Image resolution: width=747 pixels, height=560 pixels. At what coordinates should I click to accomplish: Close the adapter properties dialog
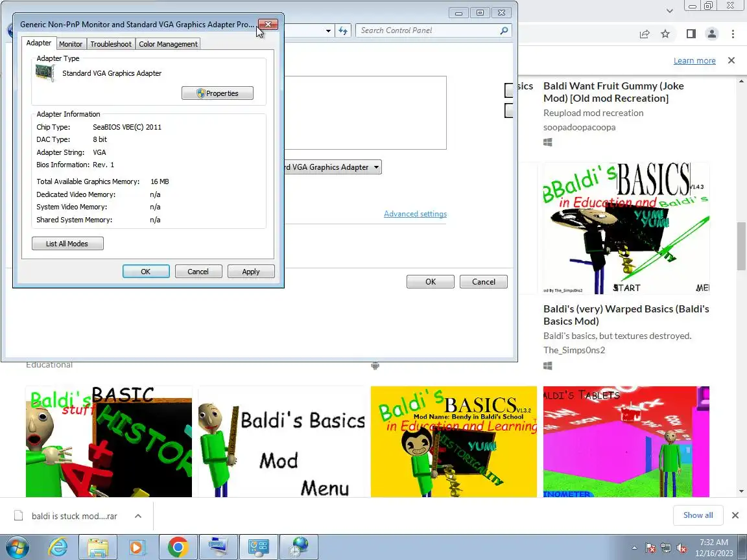pyautogui.click(x=268, y=24)
